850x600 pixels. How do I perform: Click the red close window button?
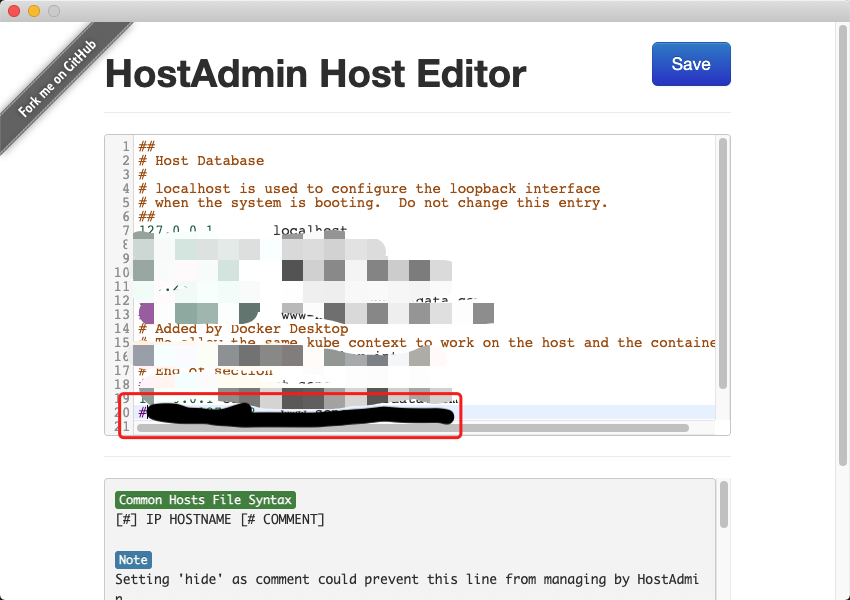14,11
